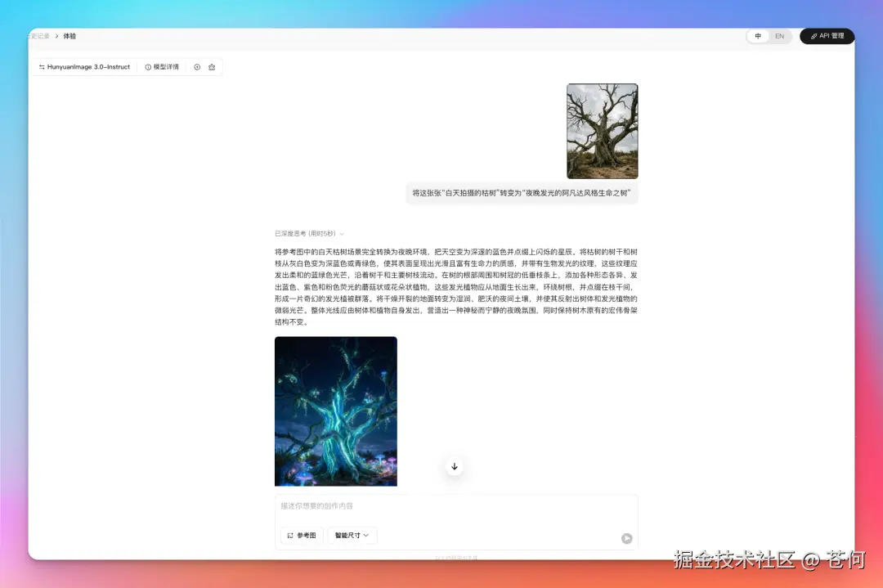This screenshot has height=588, width=883.
Task: View the glowing tree generated image
Action: pyautogui.click(x=335, y=411)
